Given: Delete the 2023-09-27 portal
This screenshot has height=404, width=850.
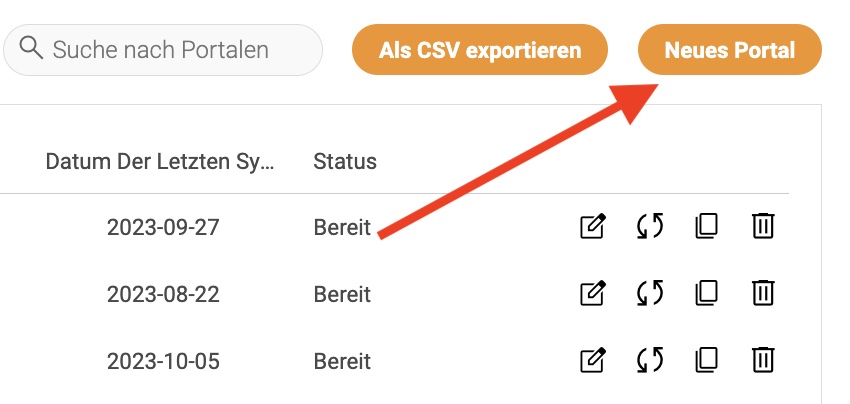Looking at the screenshot, I should coord(763,226).
